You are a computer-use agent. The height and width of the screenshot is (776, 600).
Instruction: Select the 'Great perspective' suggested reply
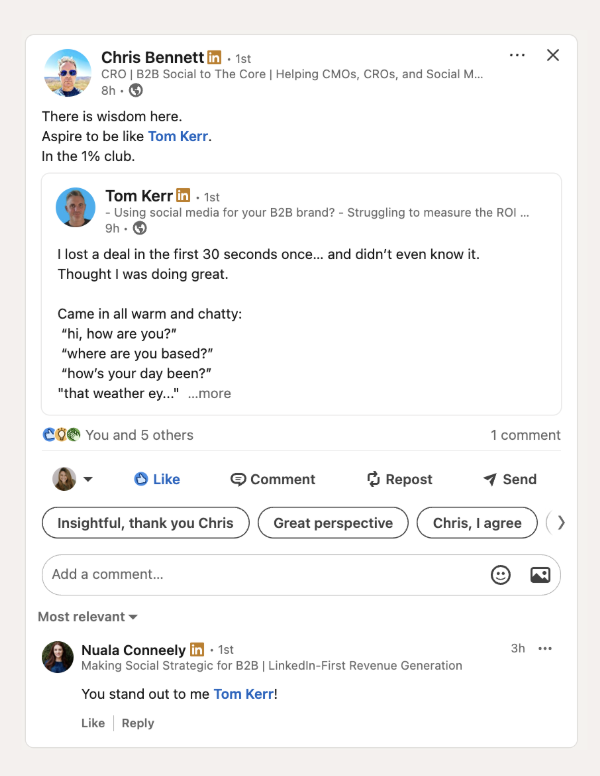(333, 523)
